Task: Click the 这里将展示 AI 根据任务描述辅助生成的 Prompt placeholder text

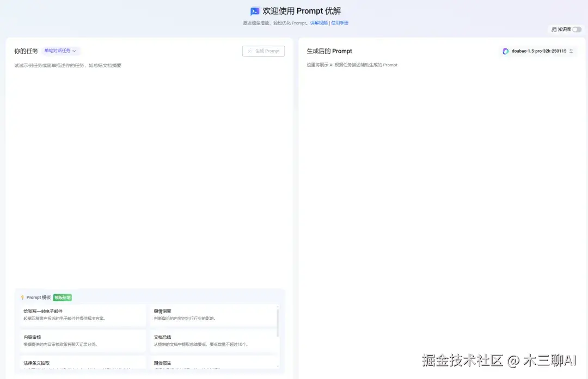Action: coord(352,65)
